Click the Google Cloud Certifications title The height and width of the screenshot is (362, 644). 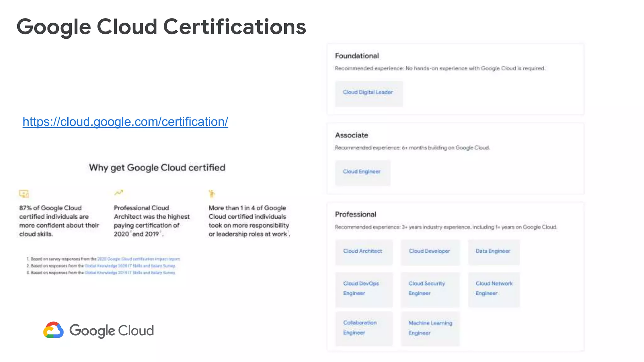coord(161,27)
